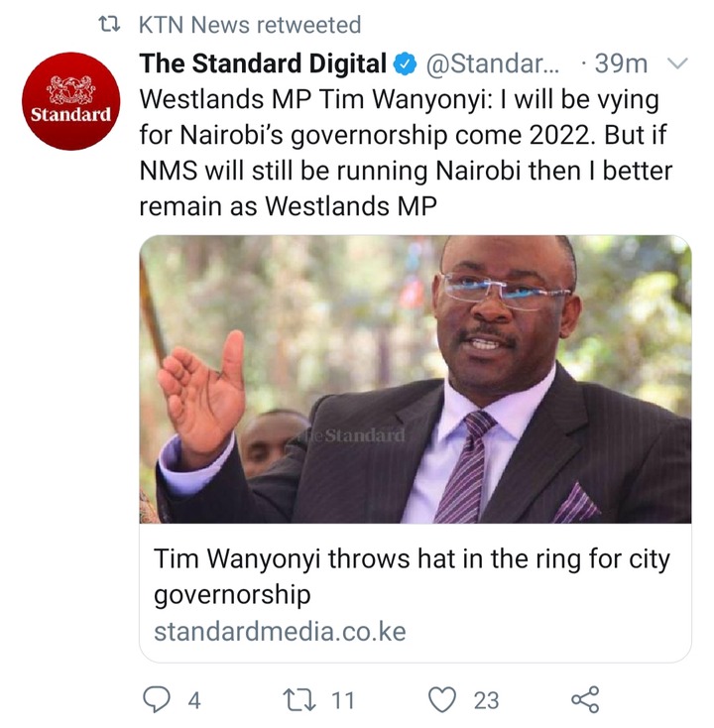
Task: Click the @Standar... handle
Action: pyautogui.click(x=493, y=63)
